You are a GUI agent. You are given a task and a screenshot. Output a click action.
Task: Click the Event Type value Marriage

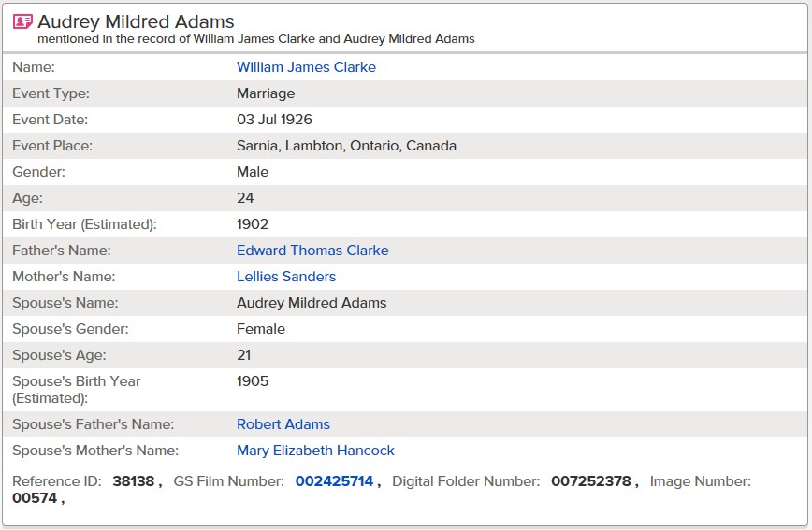[266, 93]
